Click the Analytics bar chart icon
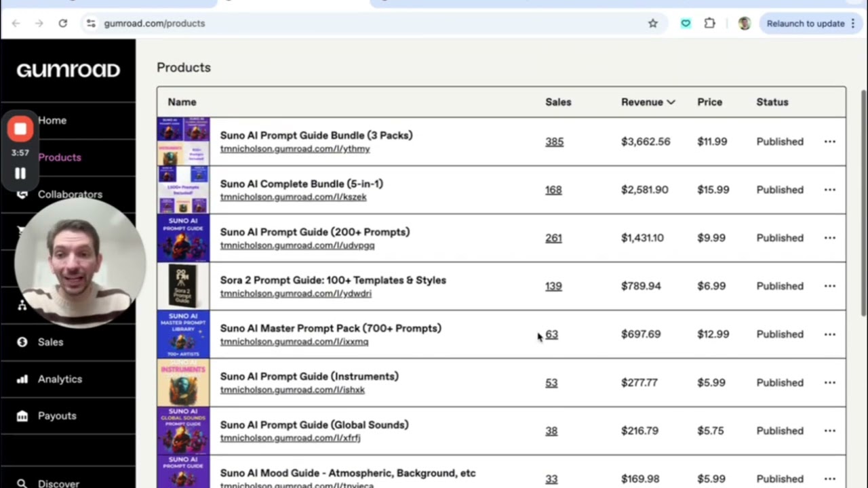Viewport: 868px width, 488px height. 22,379
